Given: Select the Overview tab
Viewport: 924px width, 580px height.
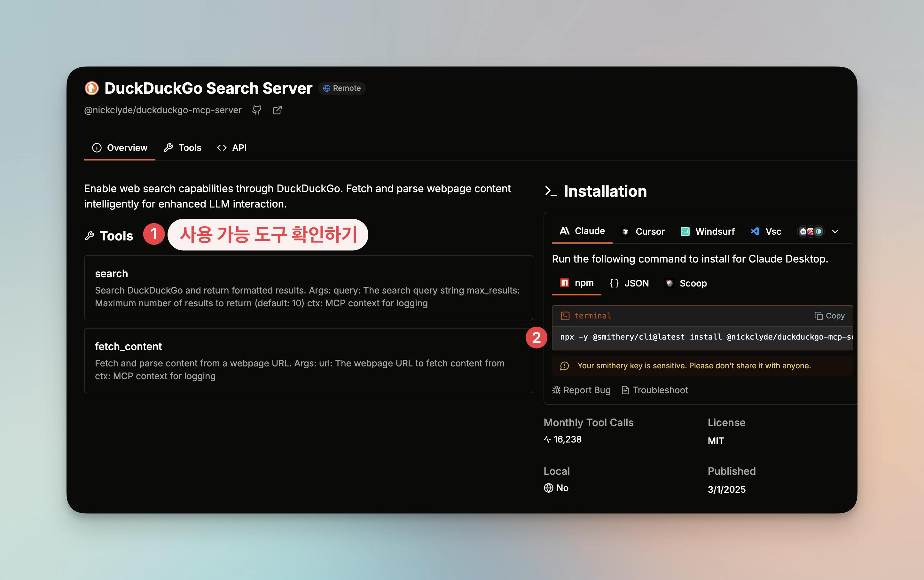Looking at the screenshot, I should pyautogui.click(x=120, y=148).
